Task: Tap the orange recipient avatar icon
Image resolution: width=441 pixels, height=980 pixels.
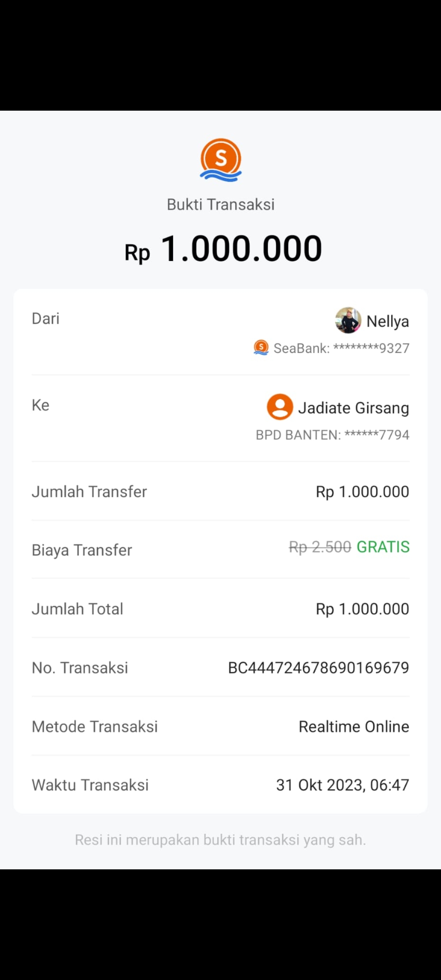Action: tap(280, 407)
